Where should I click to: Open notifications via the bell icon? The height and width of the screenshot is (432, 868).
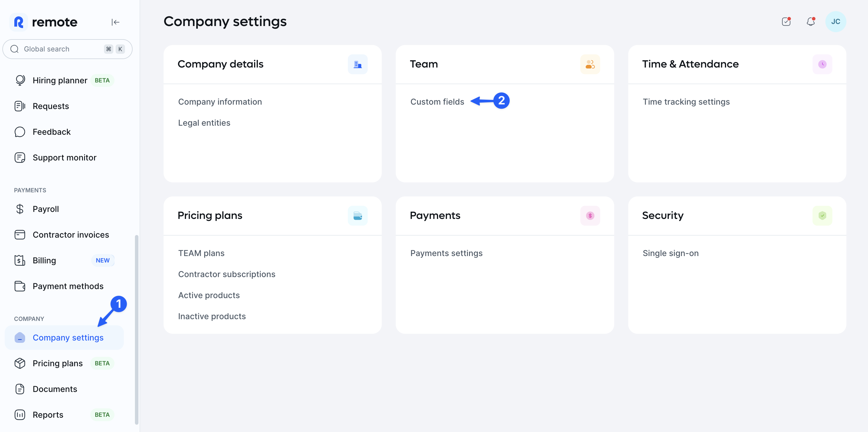coord(811,22)
